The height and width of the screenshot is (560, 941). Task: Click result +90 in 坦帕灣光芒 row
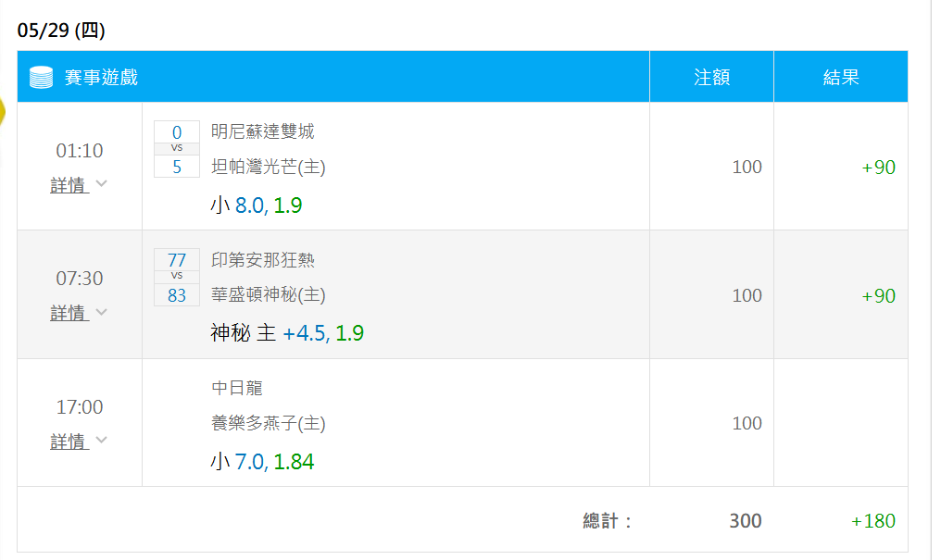[x=879, y=168]
